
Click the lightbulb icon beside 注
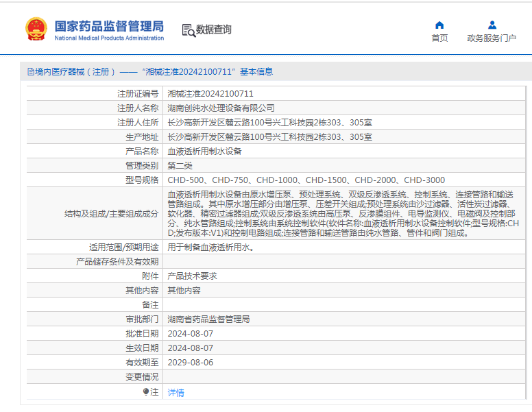(x=145, y=392)
